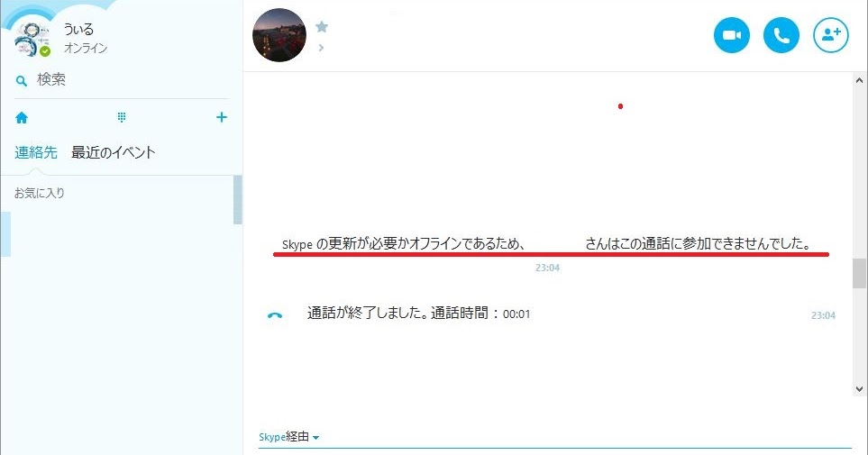The image size is (868, 455).
Task: Click the chat scrollbar thumb
Action: [x=859, y=273]
